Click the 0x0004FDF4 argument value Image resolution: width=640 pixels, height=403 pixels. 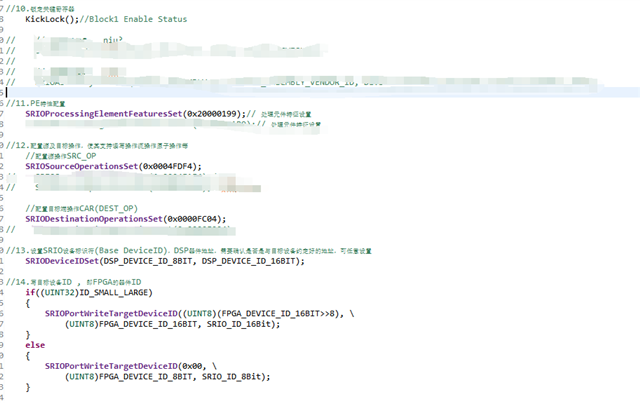(167, 167)
